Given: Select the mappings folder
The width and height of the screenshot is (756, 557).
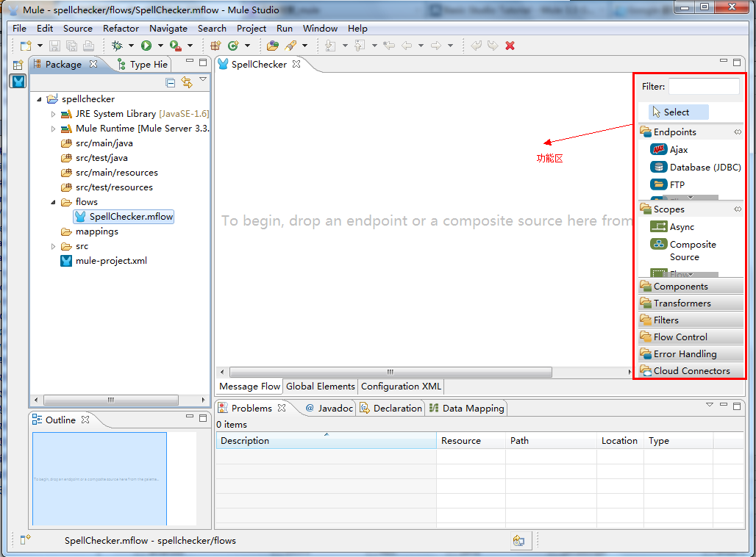Looking at the screenshot, I should [x=90, y=231].
